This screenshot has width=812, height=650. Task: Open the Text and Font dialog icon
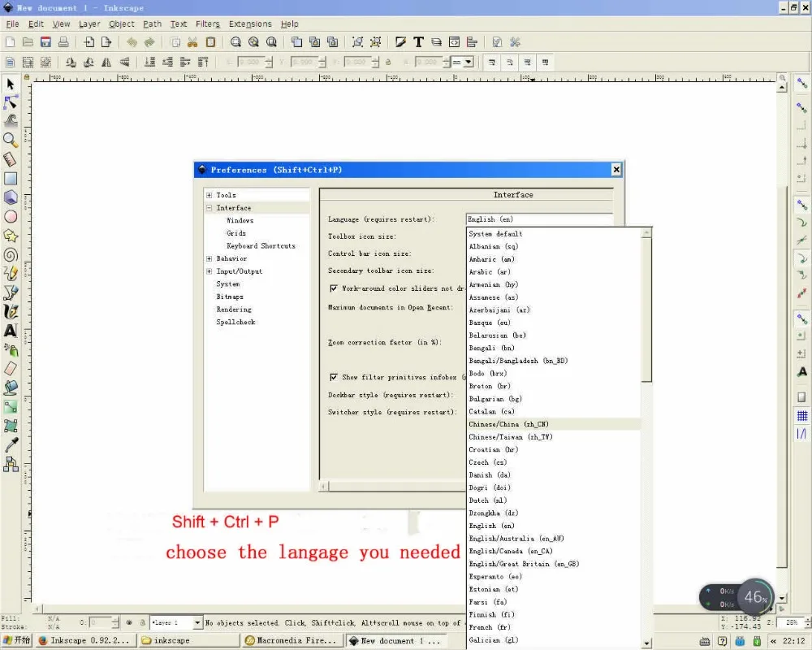coord(418,42)
